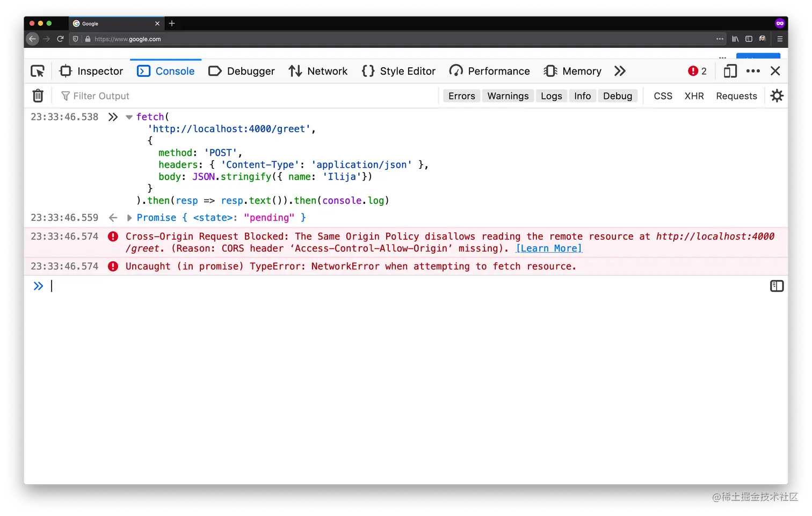Image resolution: width=812 pixels, height=516 pixels.
Task: Click the tracking protection shield icon
Action: [76, 39]
